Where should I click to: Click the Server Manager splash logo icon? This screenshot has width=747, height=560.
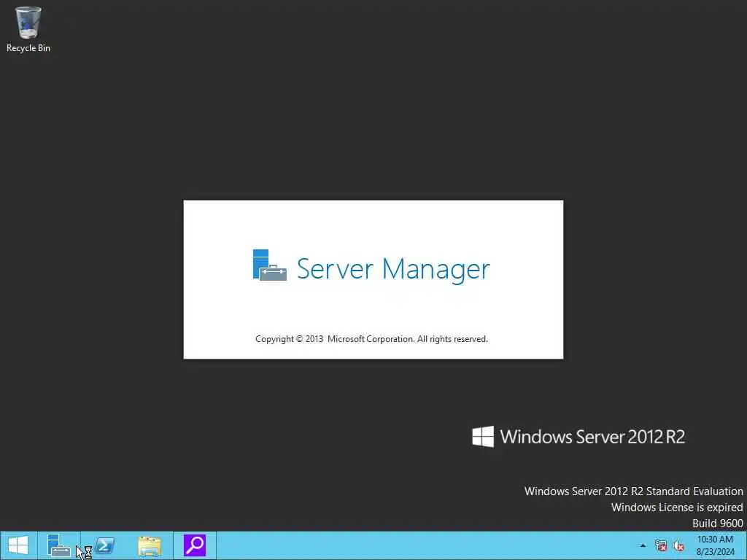coord(270,265)
